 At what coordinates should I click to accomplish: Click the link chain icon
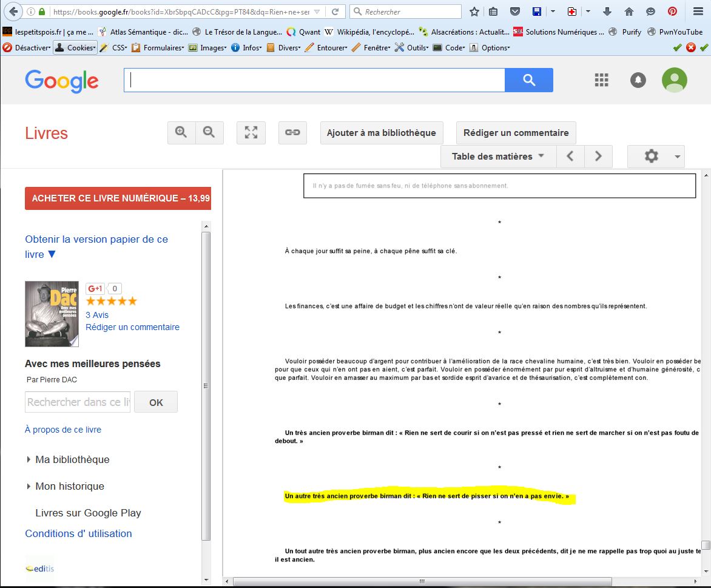pyautogui.click(x=292, y=133)
